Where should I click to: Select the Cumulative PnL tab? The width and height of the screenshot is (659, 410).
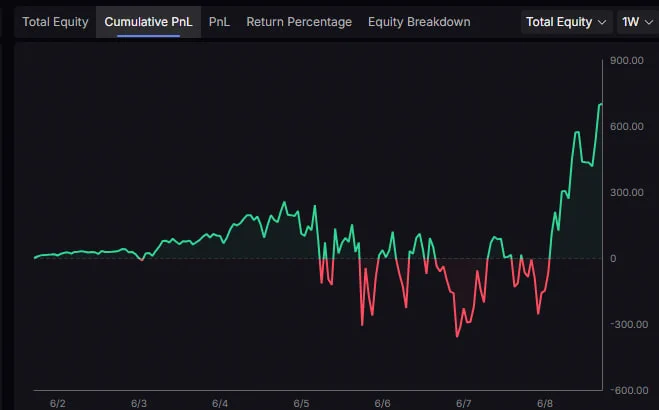tap(148, 22)
